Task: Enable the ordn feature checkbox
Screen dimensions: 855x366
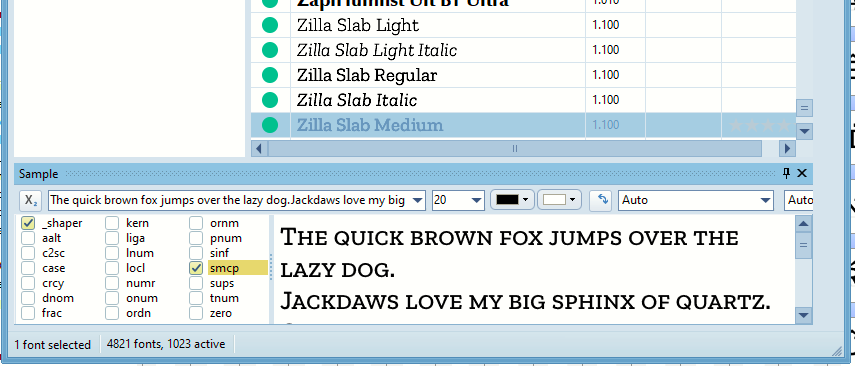Action: coord(112,313)
